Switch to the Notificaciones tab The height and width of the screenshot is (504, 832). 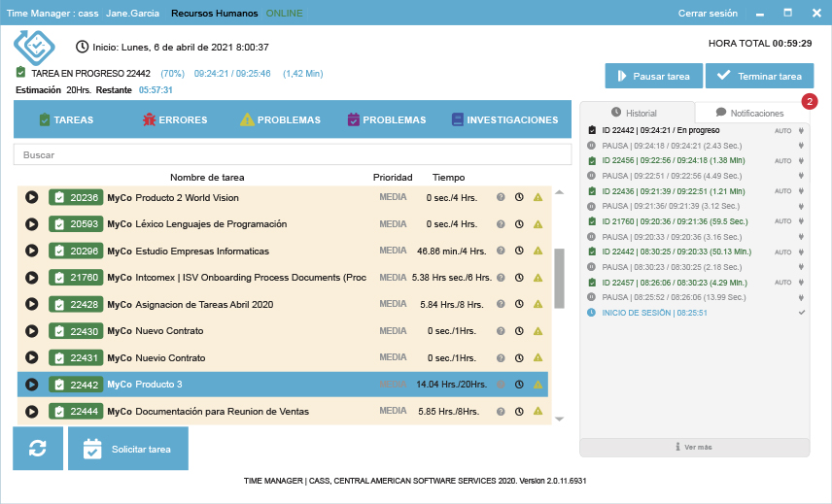click(x=750, y=113)
